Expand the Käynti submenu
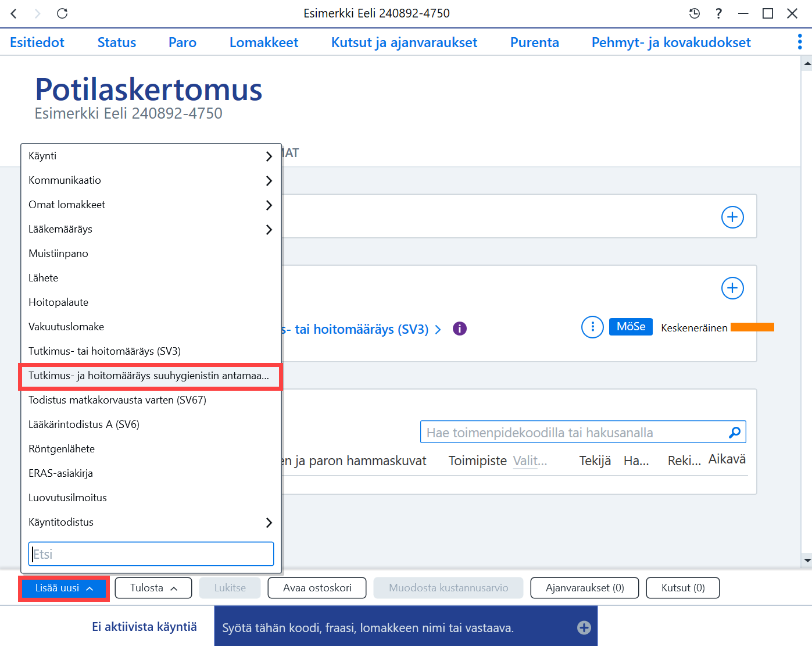812x646 pixels. pyautogui.click(x=151, y=156)
